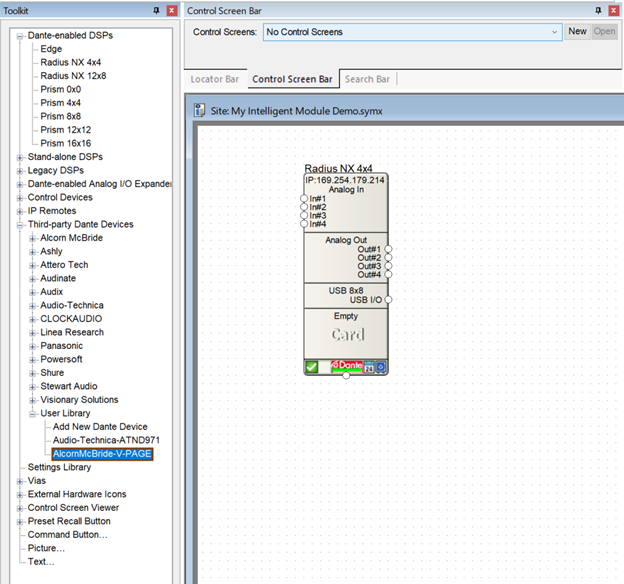
Task: Click the red Dante logo on the device block
Action: click(x=347, y=366)
